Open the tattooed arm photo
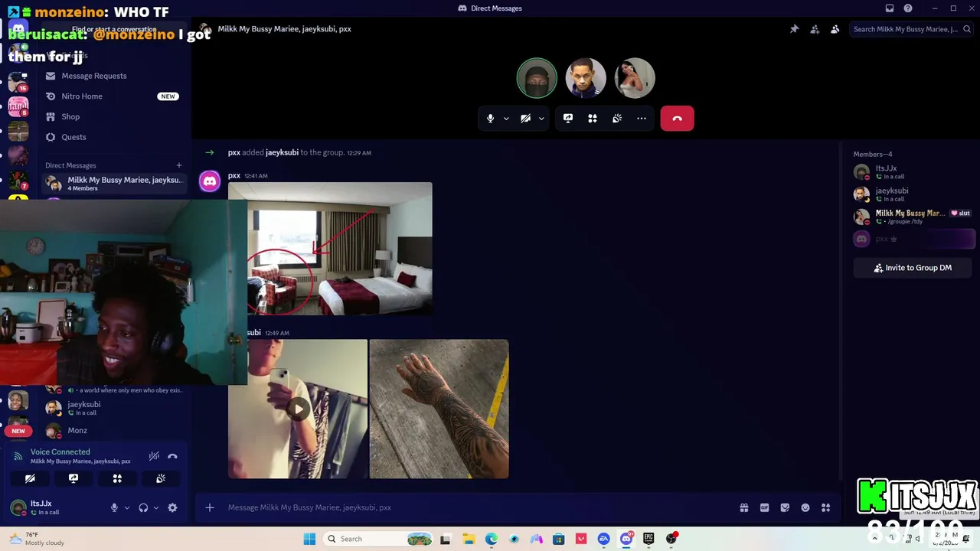980x551 pixels. pos(439,409)
